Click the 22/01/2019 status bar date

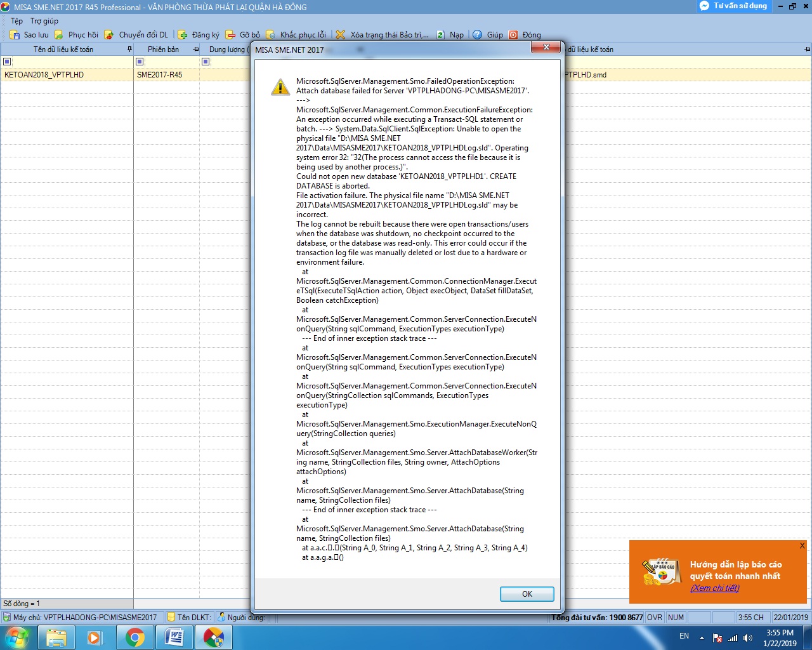click(791, 617)
